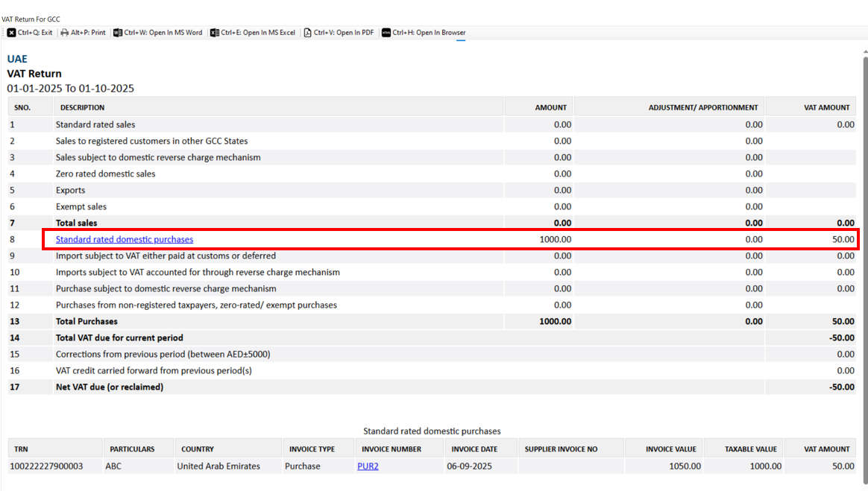Select the Exempt sales row
Image resolution: width=868 pixels, height=491 pixels.
point(433,207)
